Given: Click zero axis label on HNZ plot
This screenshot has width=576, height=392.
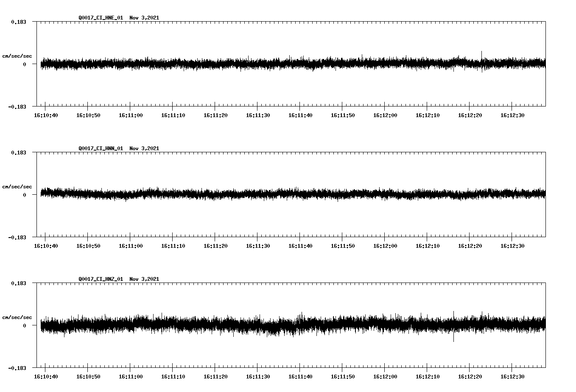Looking at the screenshot, I should point(25,326).
